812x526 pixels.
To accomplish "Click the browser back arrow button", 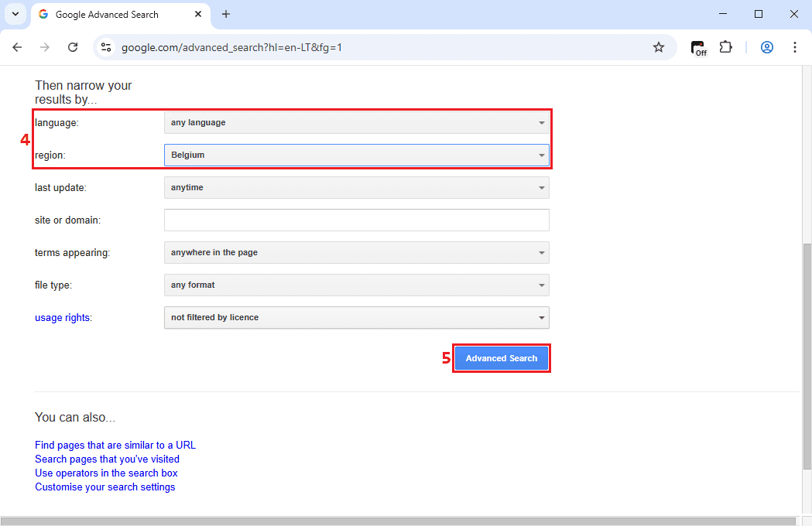I will tap(17, 47).
